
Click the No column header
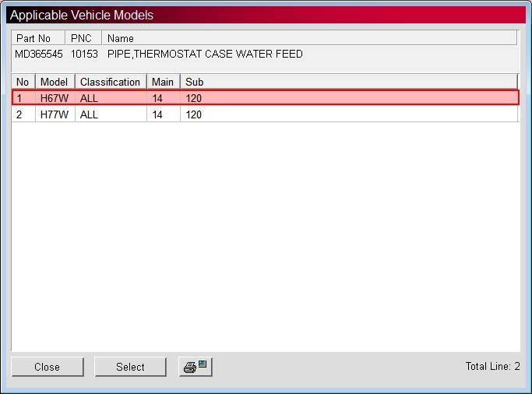(23, 82)
